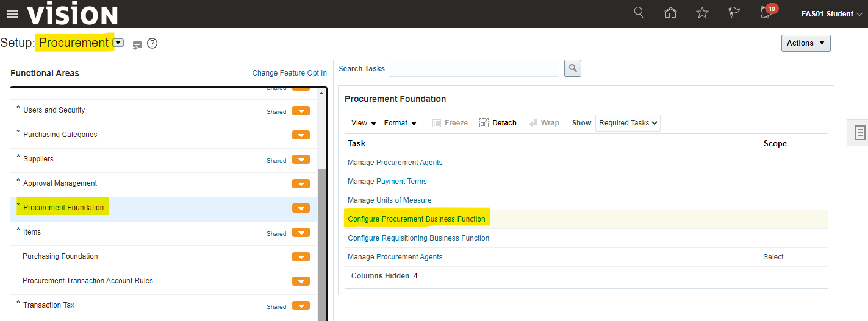Click Change Feature Opt In link
Screen dimensions: 868x321
point(289,73)
